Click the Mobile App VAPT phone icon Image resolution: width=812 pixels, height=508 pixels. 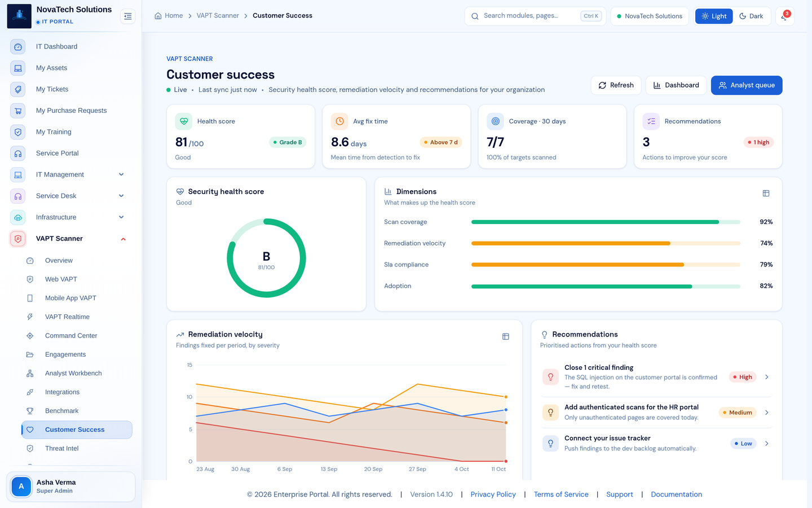[30, 298]
